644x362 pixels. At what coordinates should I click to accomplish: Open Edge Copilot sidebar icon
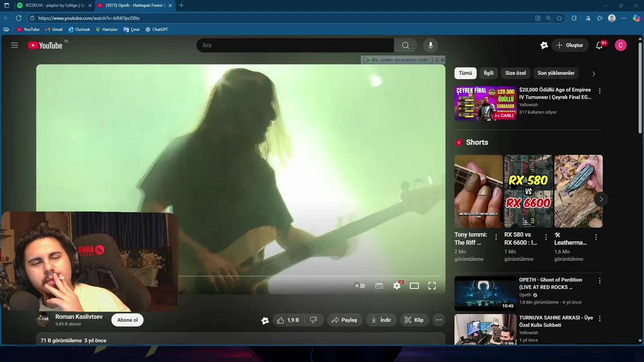[x=636, y=18]
